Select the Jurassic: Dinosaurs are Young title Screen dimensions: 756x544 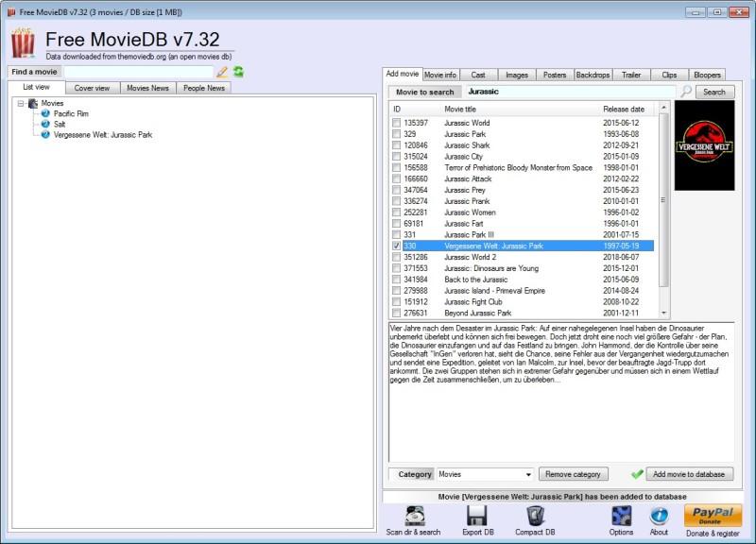(491, 268)
